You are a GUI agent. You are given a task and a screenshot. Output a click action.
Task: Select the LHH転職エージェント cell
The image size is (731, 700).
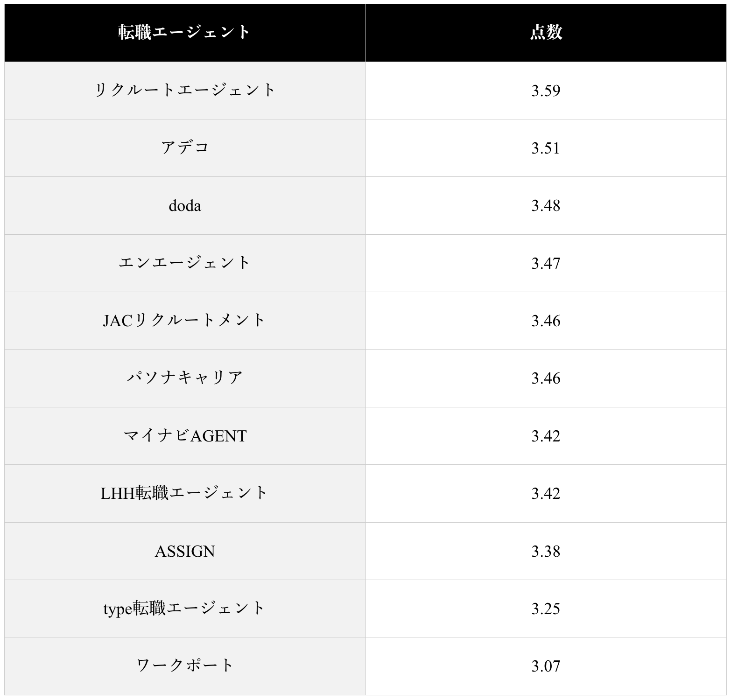pyautogui.click(x=185, y=493)
